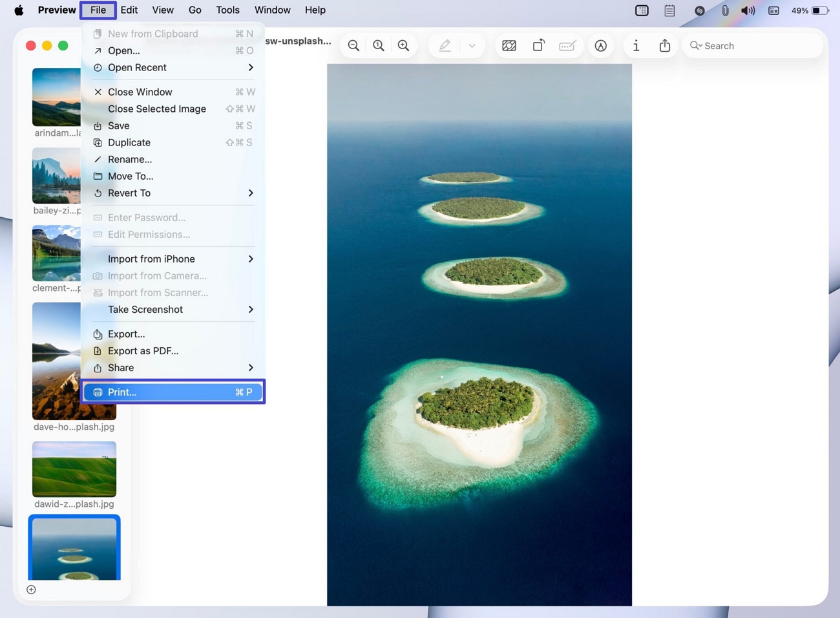Expand the Import from iPhone submenu
Image resolution: width=840 pixels, height=618 pixels.
click(173, 259)
